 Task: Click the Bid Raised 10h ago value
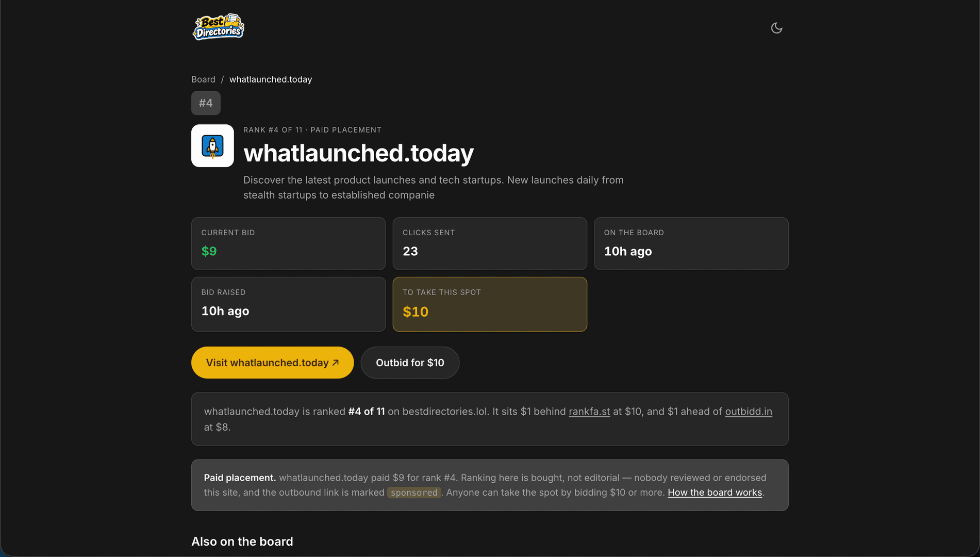225,311
